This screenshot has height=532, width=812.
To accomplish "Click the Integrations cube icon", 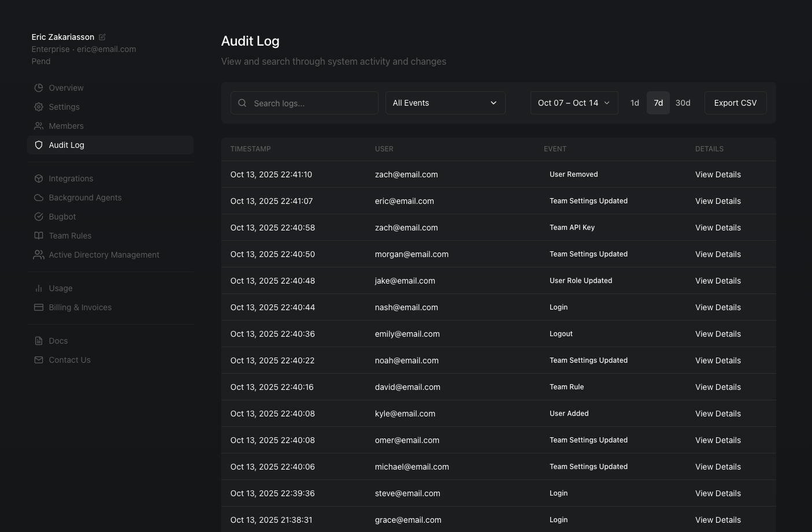I will coord(39,178).
